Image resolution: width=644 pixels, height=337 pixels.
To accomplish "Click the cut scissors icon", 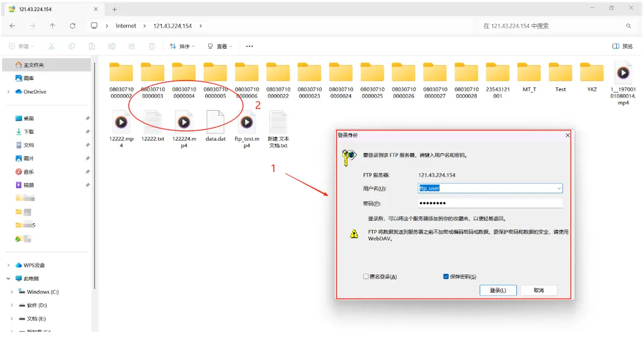I will coord(52,47).
